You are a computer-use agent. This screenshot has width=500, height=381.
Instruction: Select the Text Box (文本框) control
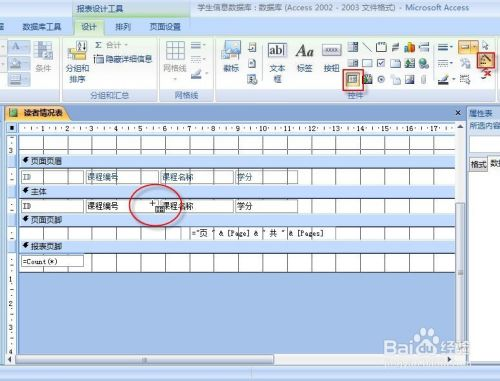point(277,62)
